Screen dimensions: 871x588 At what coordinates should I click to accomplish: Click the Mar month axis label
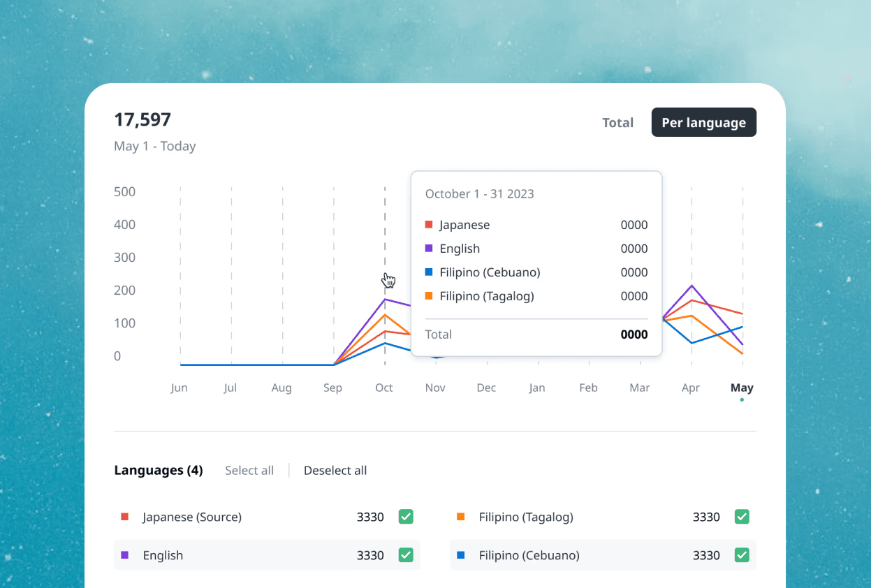[x=640, y=388]
